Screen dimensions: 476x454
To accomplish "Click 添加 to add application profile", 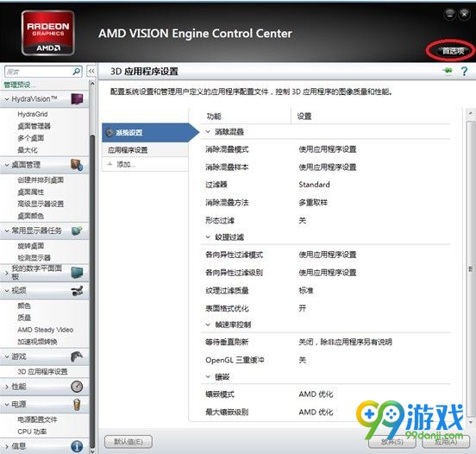I will [126, 164].
